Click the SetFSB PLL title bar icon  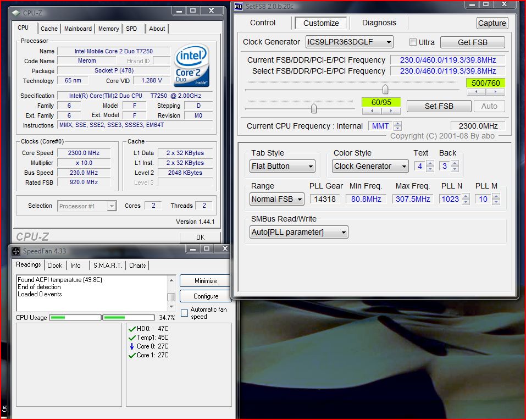238,7
